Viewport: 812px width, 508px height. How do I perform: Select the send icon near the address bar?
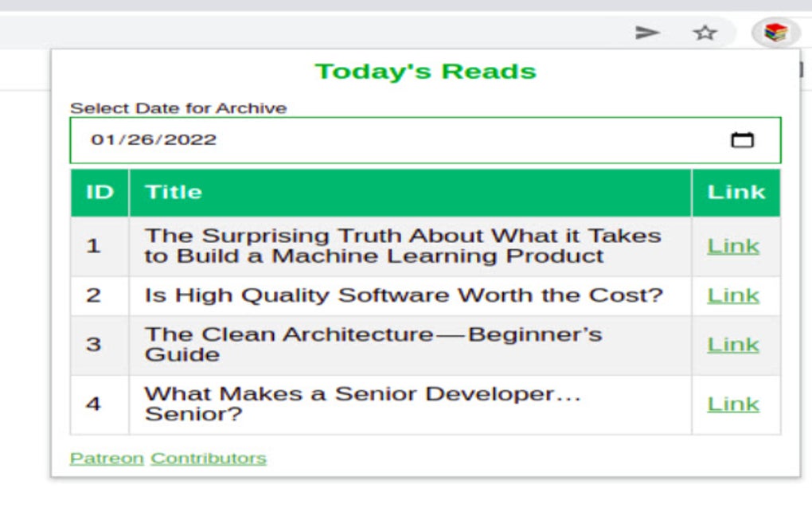tap(647, 33)
